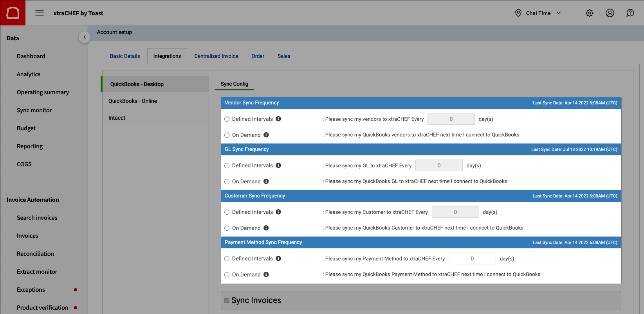Image resolution: width=644 pixels, height=314 pixels.
Task: Open the user profile icon
Action: pyautogui.click(x=610, y=13)
